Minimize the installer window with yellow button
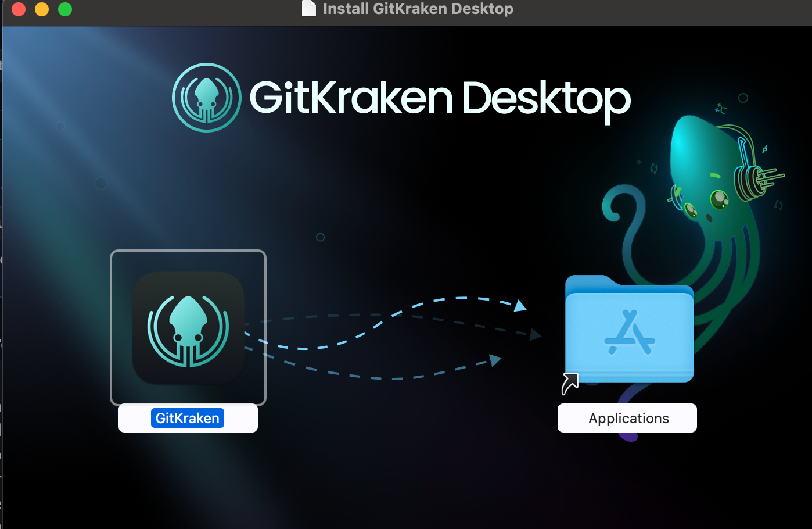This screenshot has height=529, width=812. tap(42, 9)
